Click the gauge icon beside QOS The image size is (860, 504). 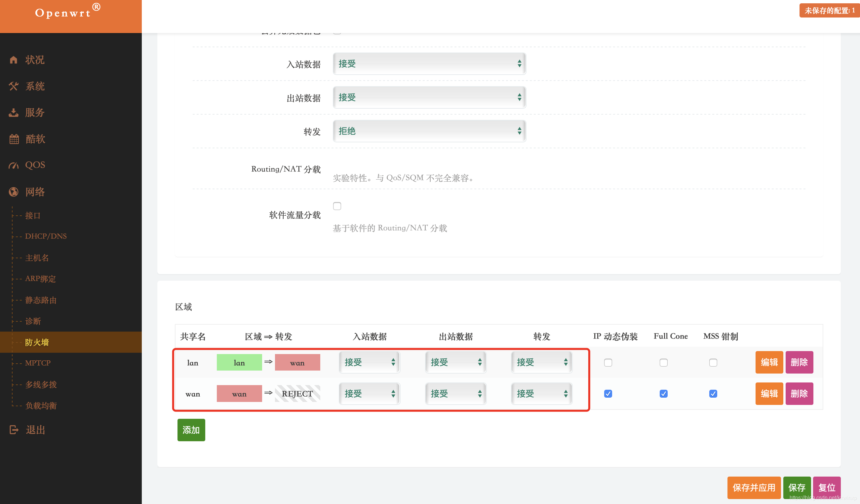tap(13, 165)
